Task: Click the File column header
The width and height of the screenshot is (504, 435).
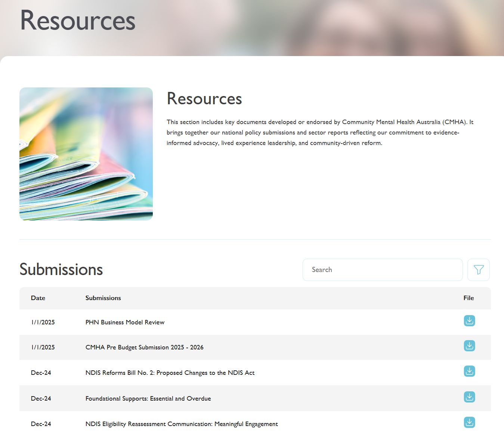Action: (x=469, y=298)
